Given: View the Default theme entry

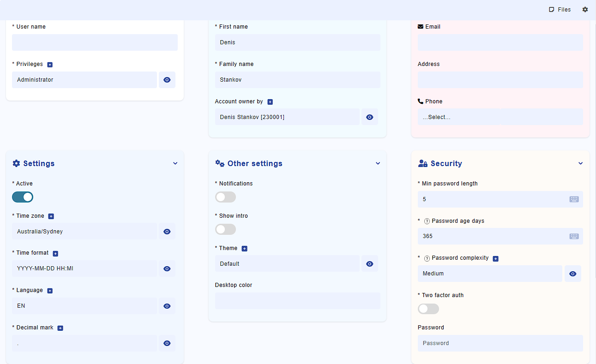Looking at the screenshot, I should [370, 264].
